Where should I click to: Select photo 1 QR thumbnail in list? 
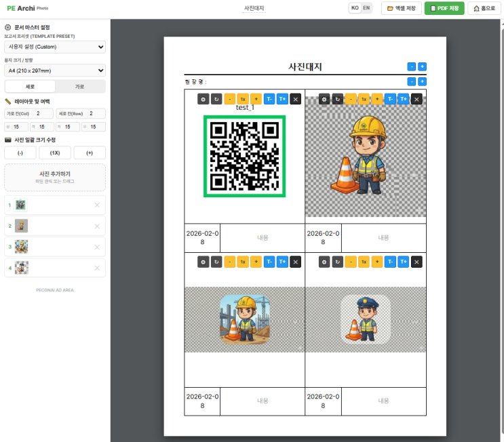click(x=21, y=205)
